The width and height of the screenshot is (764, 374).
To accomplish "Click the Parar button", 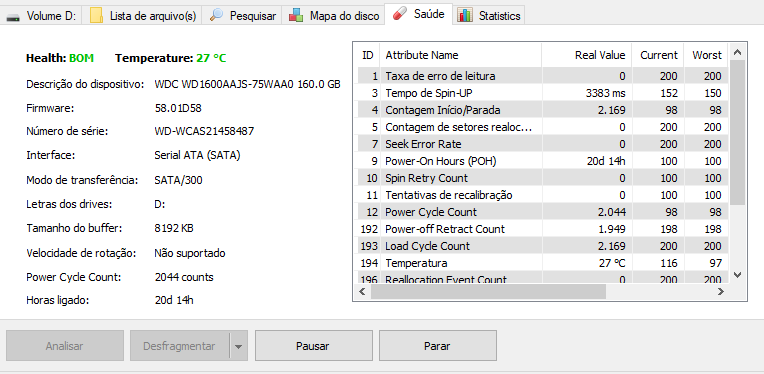I will tap(437, 346).
